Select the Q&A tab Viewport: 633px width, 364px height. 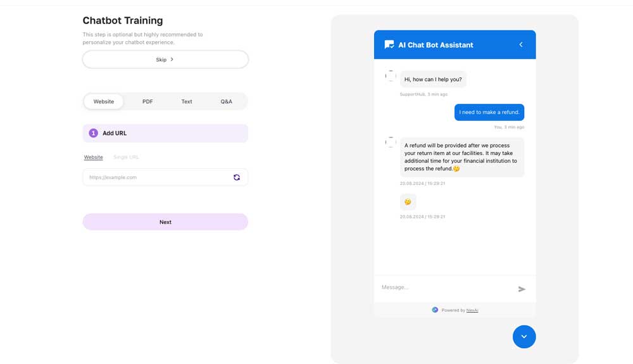click(226, 101)
